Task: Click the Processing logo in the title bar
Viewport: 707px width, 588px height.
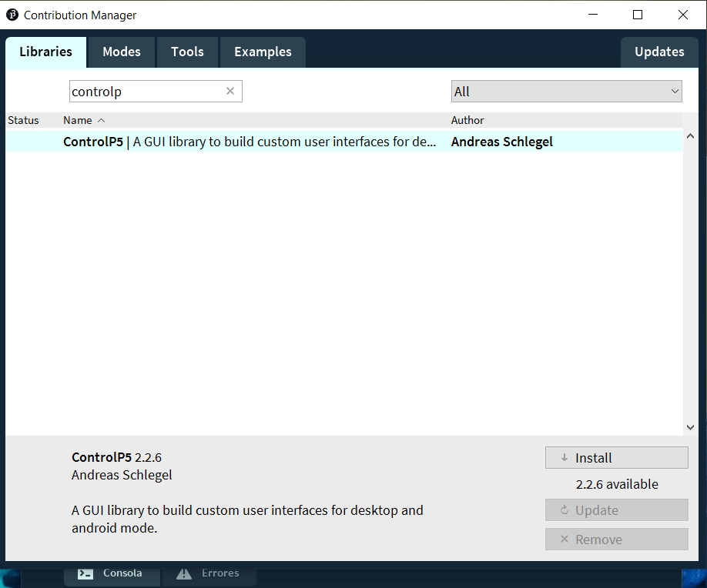Action: point(12,15)
